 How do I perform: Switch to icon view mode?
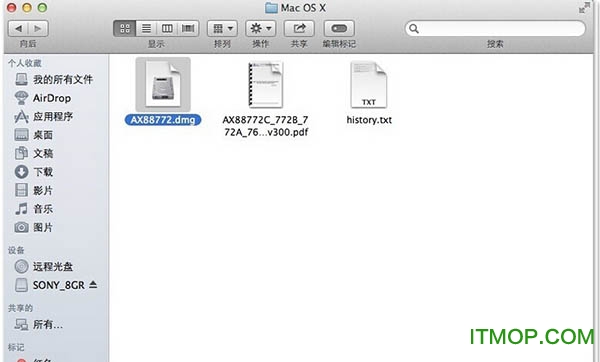click(x=125, y=28)
